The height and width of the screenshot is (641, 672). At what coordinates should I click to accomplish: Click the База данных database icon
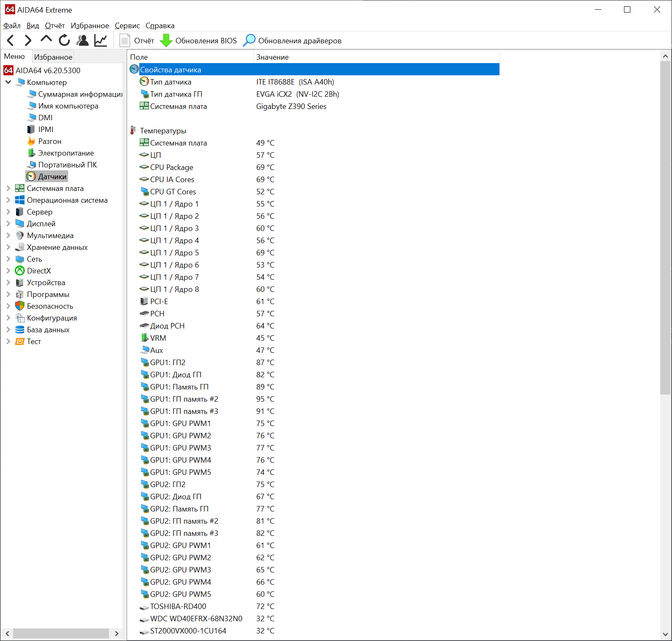coord(20,330)
